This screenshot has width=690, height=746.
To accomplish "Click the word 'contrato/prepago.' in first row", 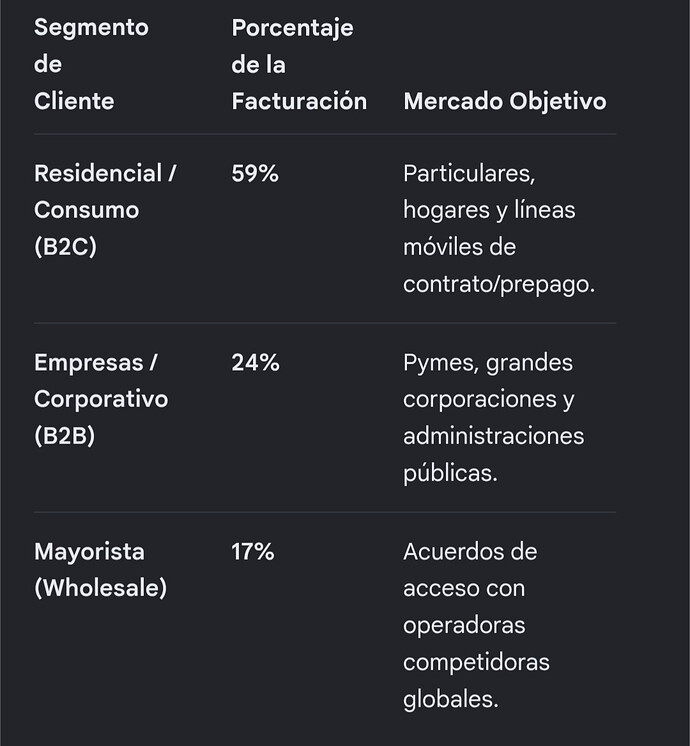I will tap(499, 284).
